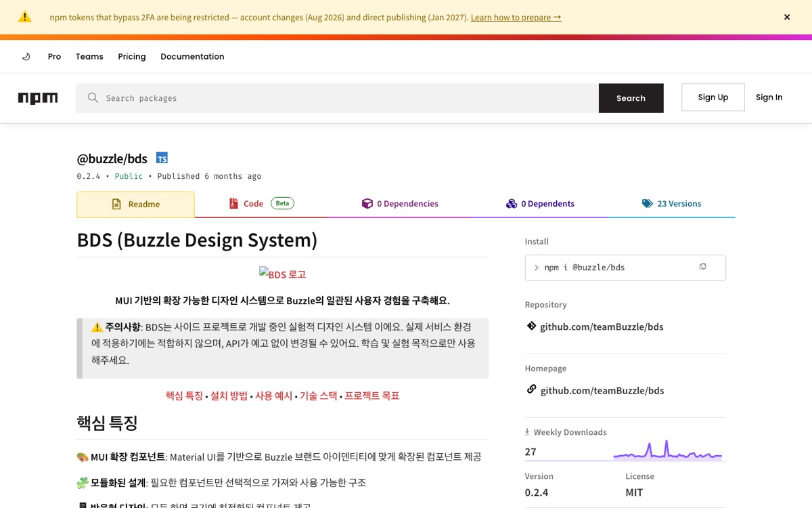Click the 'npm i @buzzle/bds' install box

625,268
